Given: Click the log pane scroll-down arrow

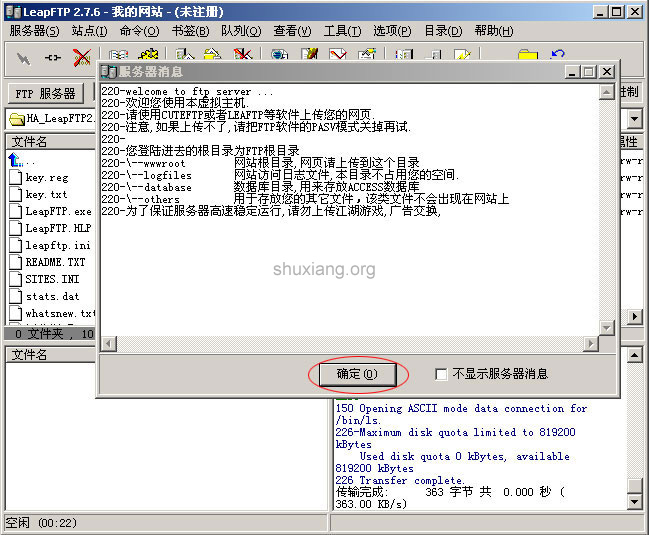Looking at the screenshot, I should point(634,502).
